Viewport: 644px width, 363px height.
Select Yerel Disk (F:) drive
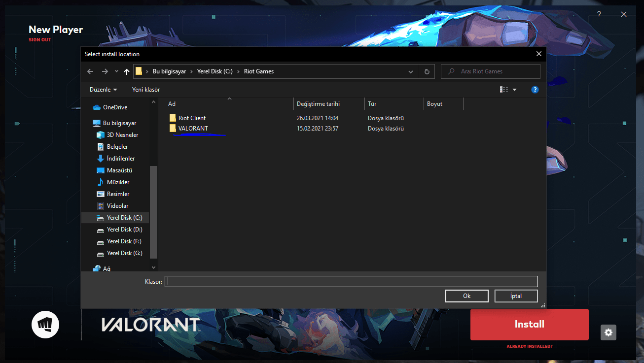tap(119, 241)
